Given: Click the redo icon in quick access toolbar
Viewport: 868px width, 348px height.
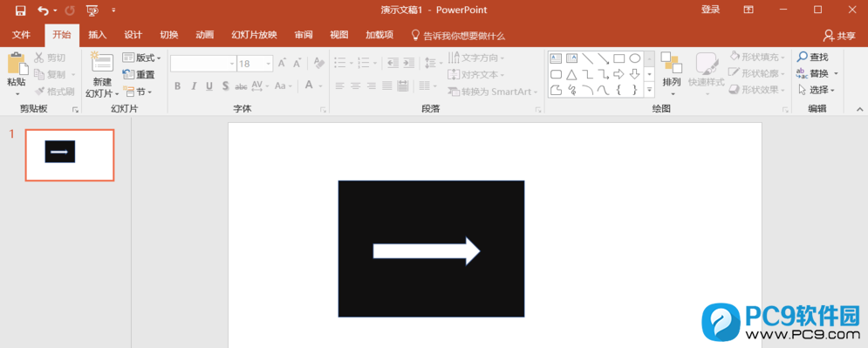Looking at the screenshot, I should point(70,10).
